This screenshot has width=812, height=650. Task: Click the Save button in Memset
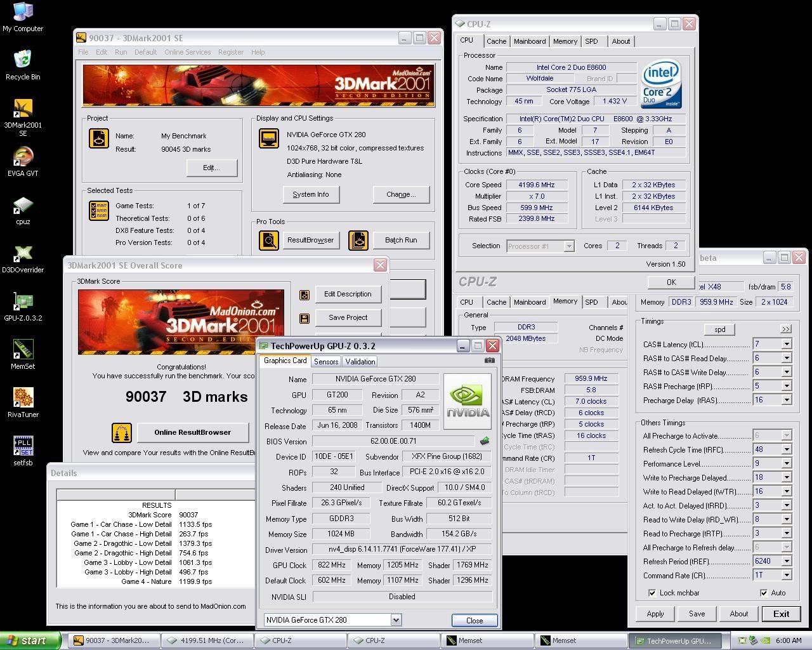[697, 614]
